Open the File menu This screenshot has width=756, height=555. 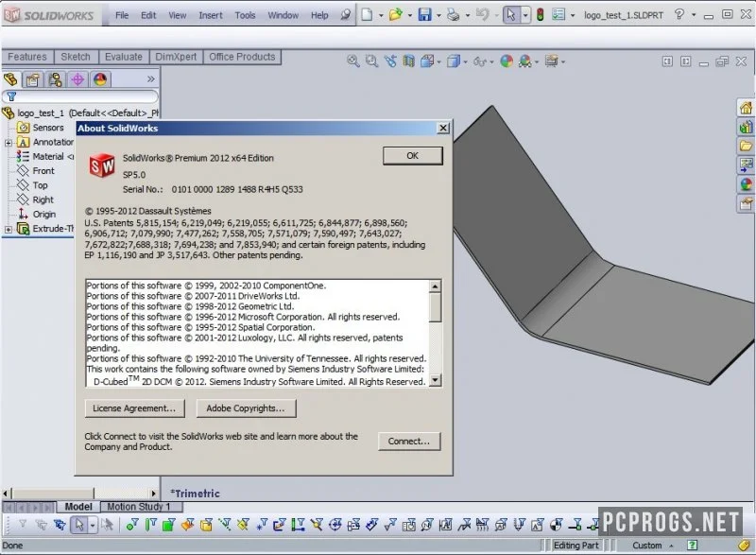tap(122, 15)
